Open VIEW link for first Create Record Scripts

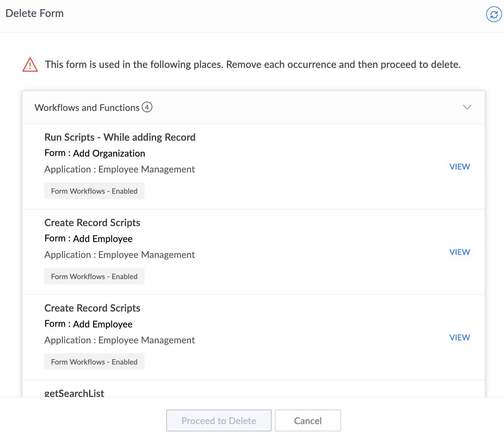coord(460,252)
